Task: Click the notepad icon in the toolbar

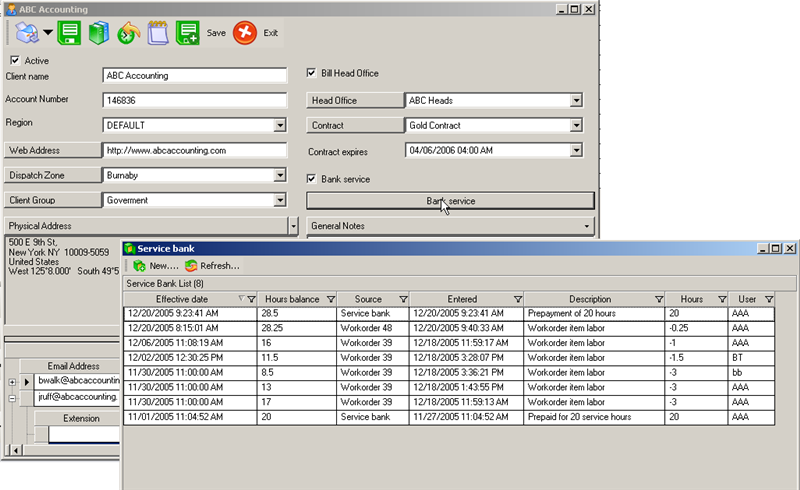Action: tap(158, 33)
